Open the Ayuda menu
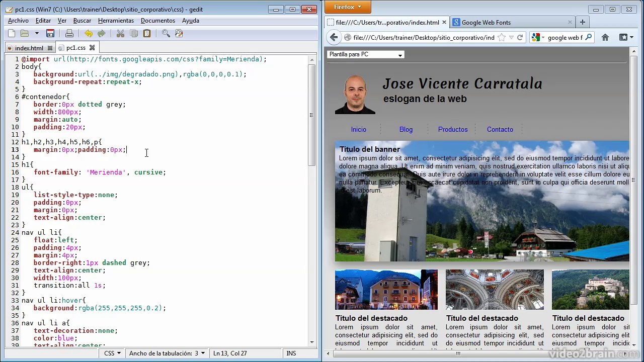 [191, 21]
